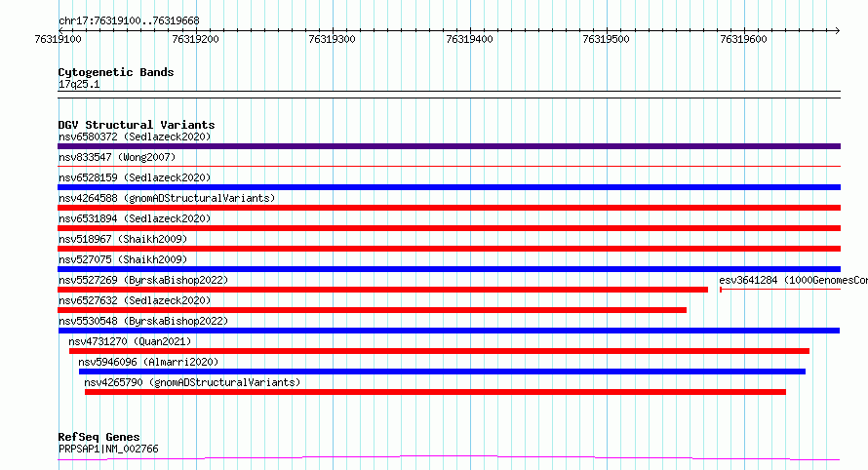Screen dimensions: 868x470
Task: Click the nsv6528159 (Sedlazeck2020) label
Action: click(x=135, y=177)
